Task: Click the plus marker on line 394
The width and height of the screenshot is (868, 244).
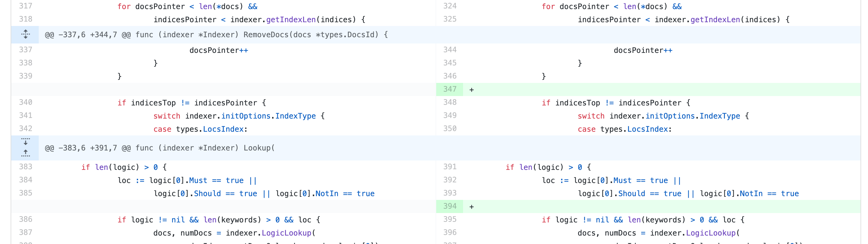Action: (471, 206)
